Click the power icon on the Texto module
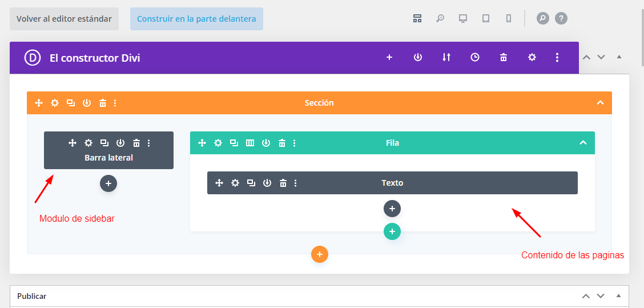 (x=267, y=183)
